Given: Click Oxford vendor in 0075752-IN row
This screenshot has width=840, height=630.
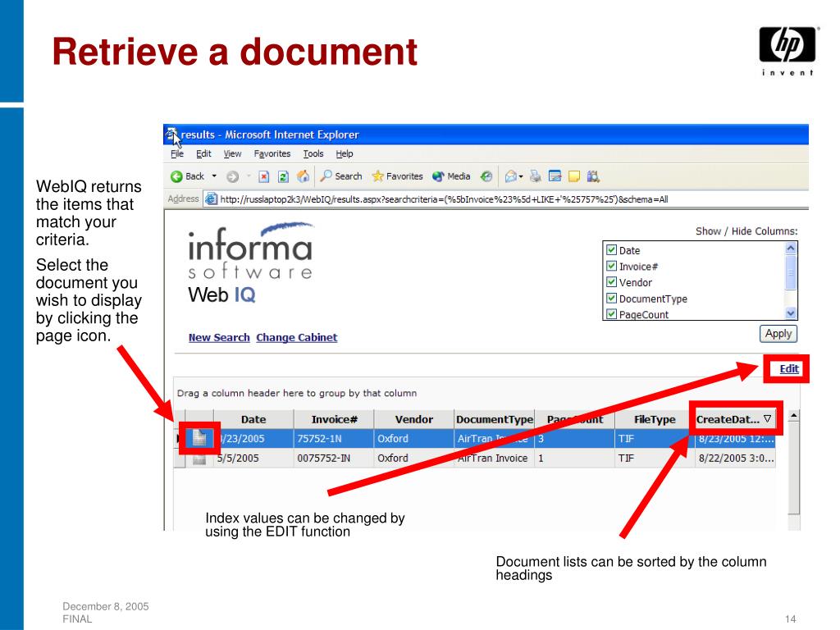Looking at the screenshot, I should [413, 458].
